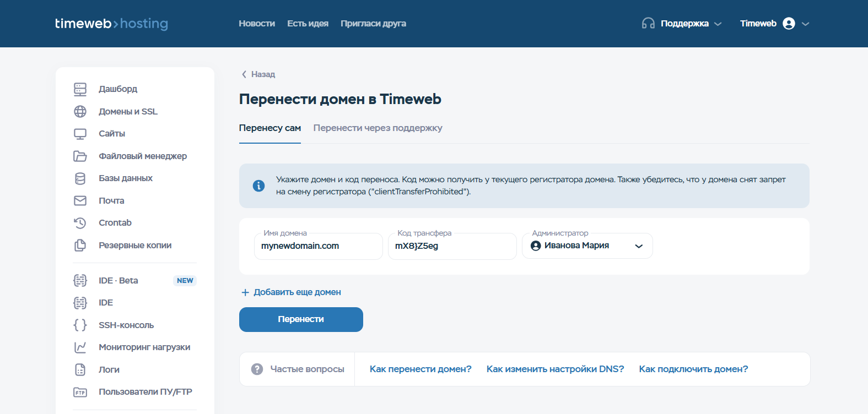This screenshot has width=868, height=414.
Task: Click the monitor icon next to Сайты
Action: coord(80,134)
